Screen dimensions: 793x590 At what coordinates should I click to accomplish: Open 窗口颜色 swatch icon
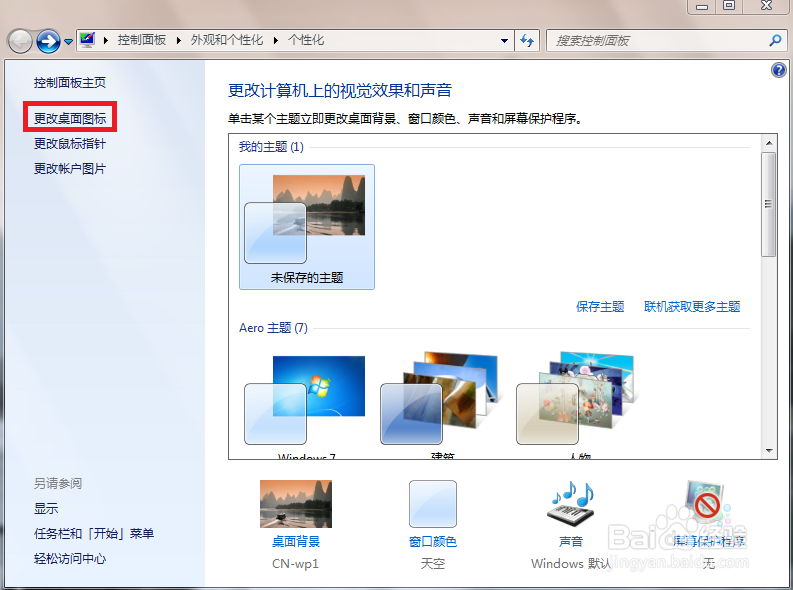pyautogui.click(x=433, y=504)
